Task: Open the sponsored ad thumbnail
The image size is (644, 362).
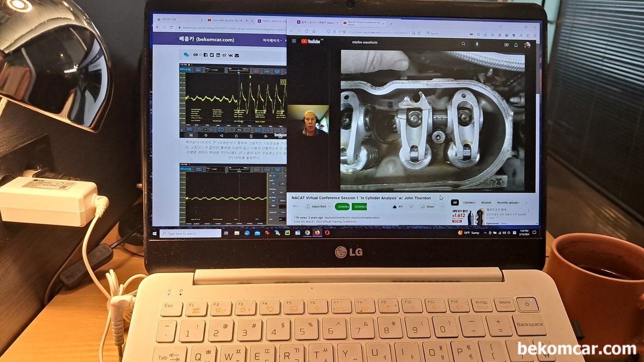Action: click(468, 217)
